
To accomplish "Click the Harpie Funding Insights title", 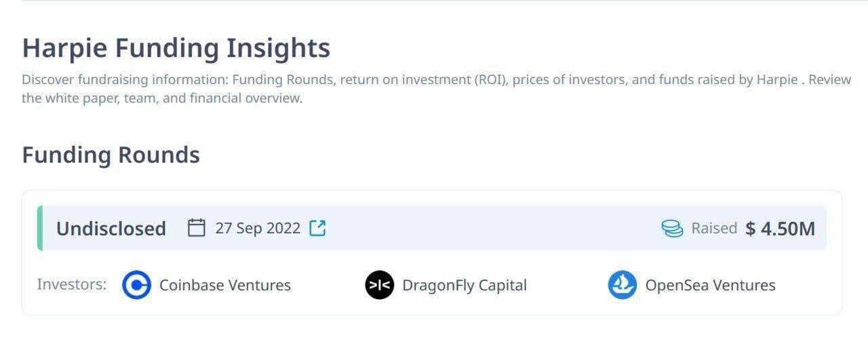I will [176, 48].
